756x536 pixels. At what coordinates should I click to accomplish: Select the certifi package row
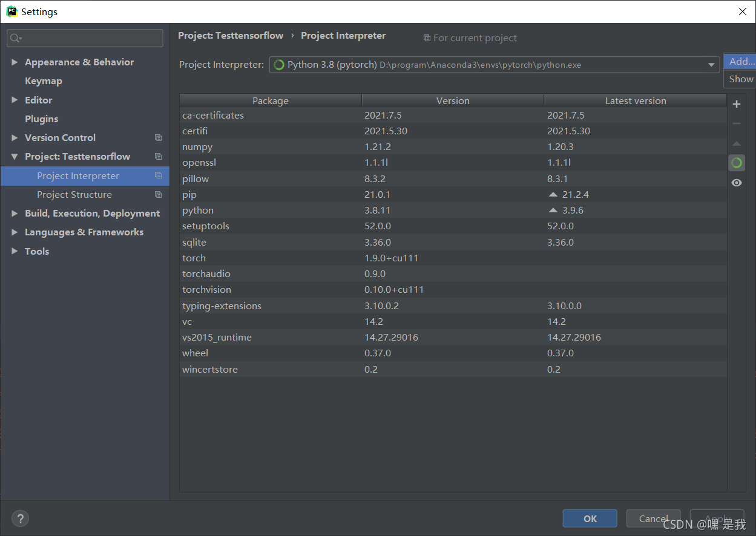click(x=453, y=131)
